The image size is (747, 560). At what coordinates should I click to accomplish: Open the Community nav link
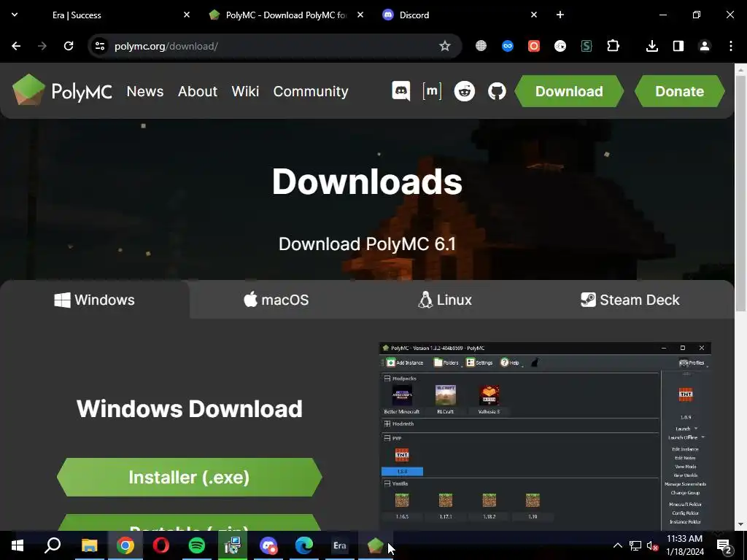(x=311, y=91)
